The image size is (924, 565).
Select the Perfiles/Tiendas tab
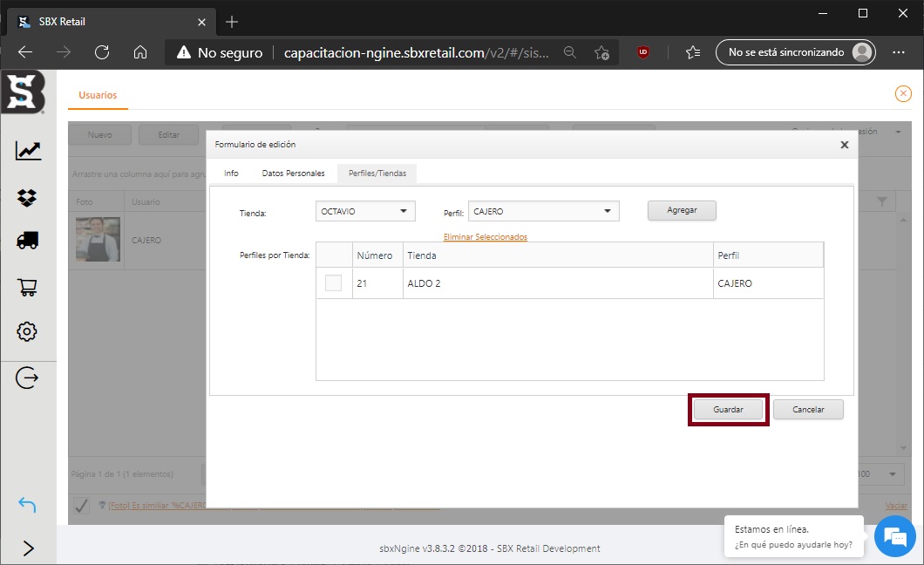(x=377, y=174)
